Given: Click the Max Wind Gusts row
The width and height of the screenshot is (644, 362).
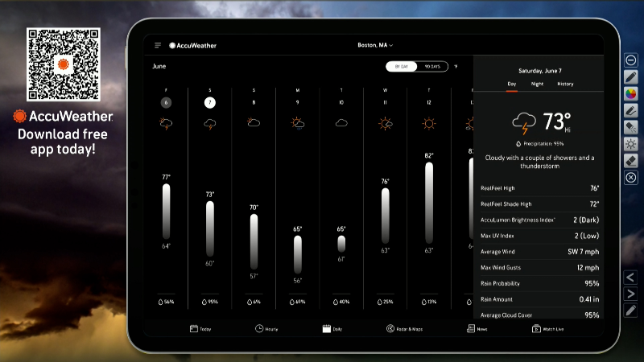Looking at the screenshot, I should pos(539,268).
